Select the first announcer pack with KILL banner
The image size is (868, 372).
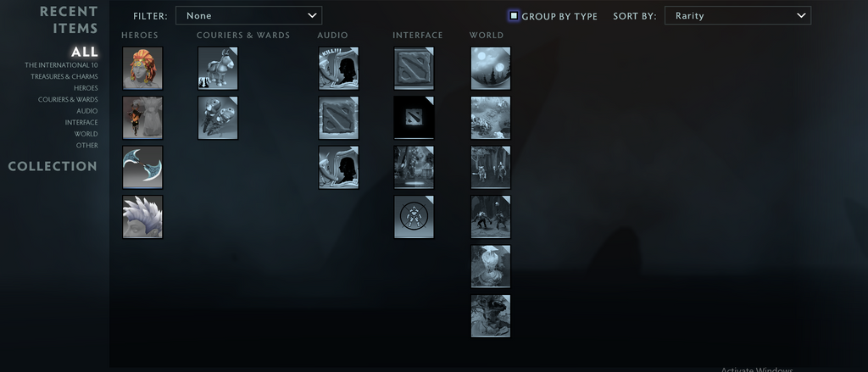338,68
